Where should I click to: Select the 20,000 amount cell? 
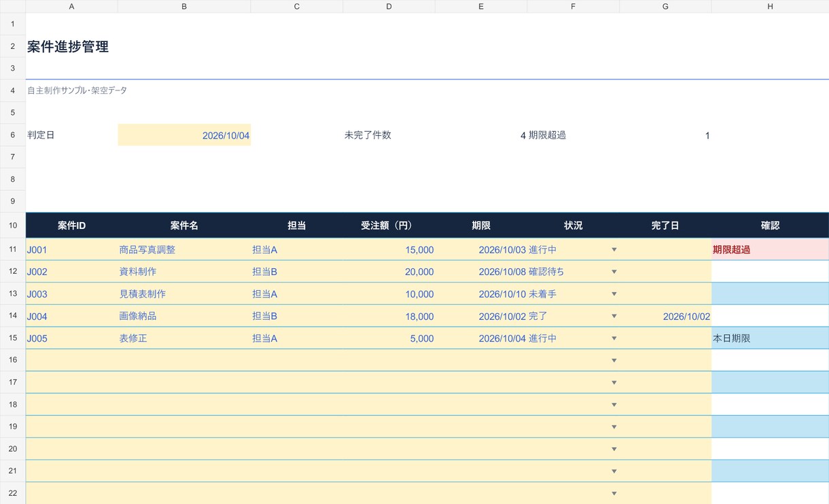(389, 272)
